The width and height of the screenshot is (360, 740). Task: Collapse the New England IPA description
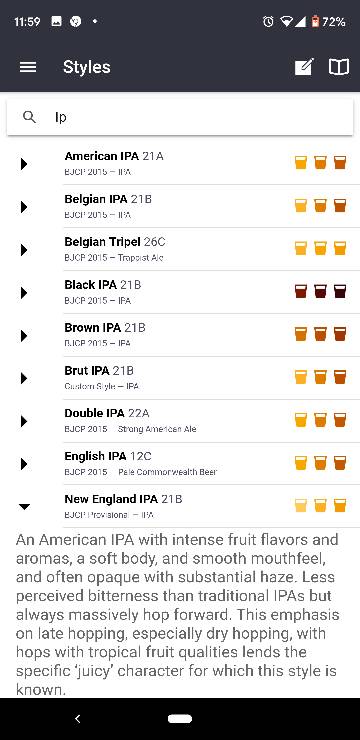point(24,506)
